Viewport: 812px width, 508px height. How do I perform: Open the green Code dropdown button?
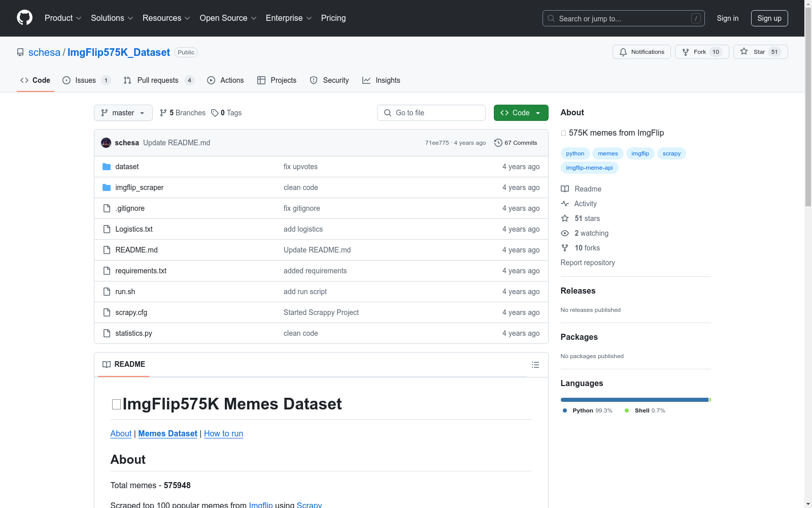click(521, 113)
